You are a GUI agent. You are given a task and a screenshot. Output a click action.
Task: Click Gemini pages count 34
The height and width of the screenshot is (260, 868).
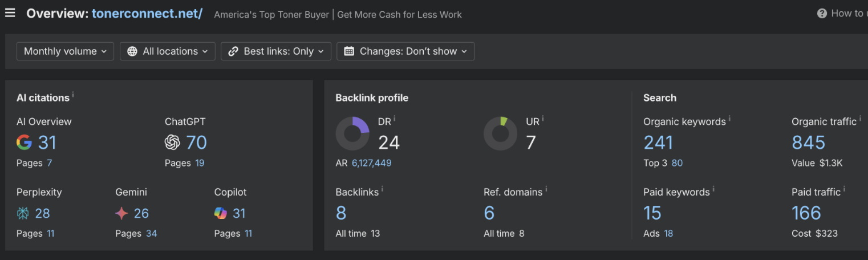[x=151, y=234]
